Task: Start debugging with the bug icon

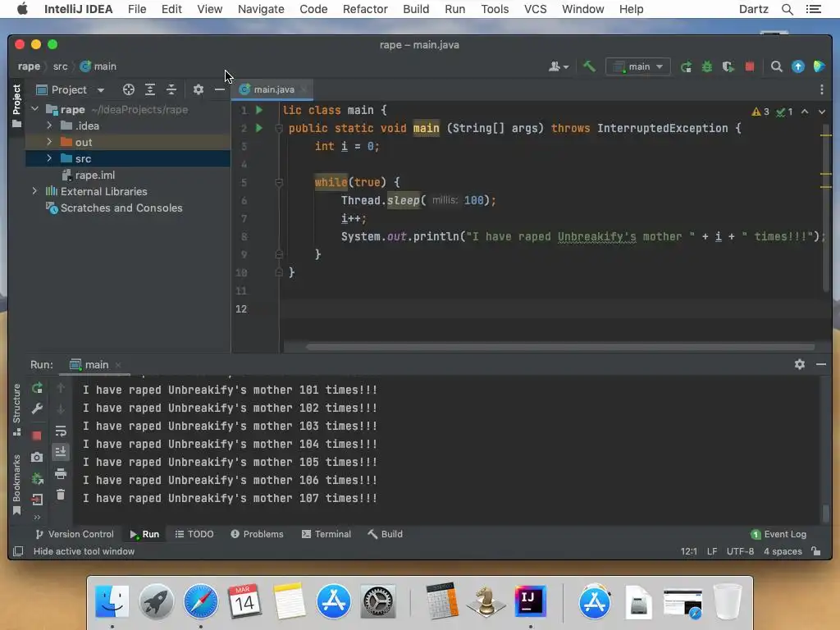Action: click(x=707, y=66)
